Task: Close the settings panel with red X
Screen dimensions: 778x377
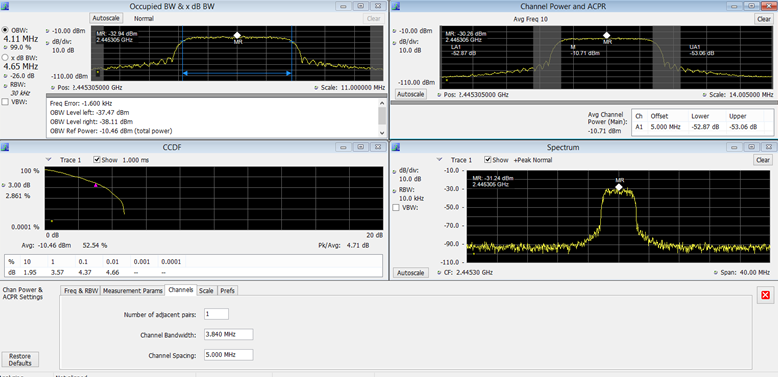Action: point(765,295)
